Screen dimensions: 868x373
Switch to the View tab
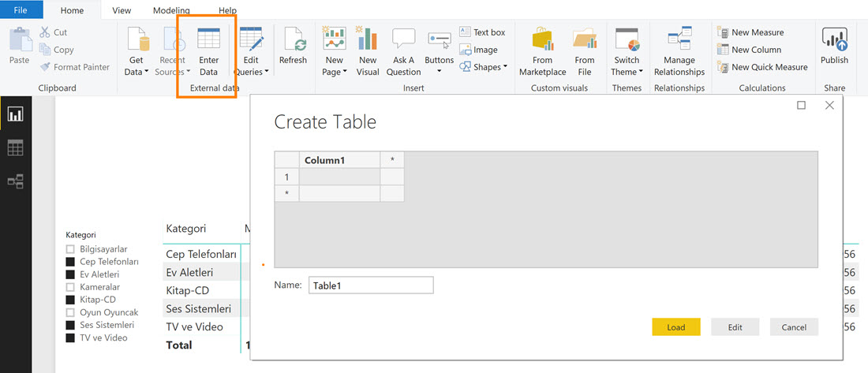tap(122, 10)
